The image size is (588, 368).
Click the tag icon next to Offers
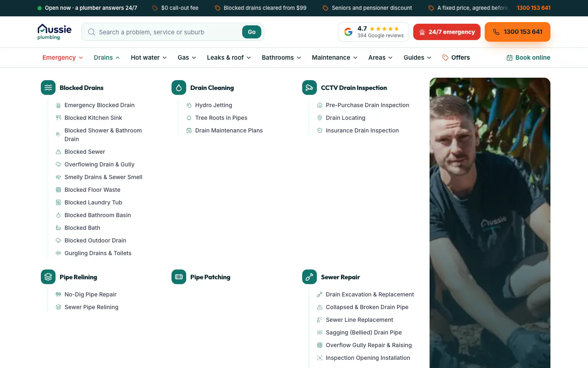point(445,58)
